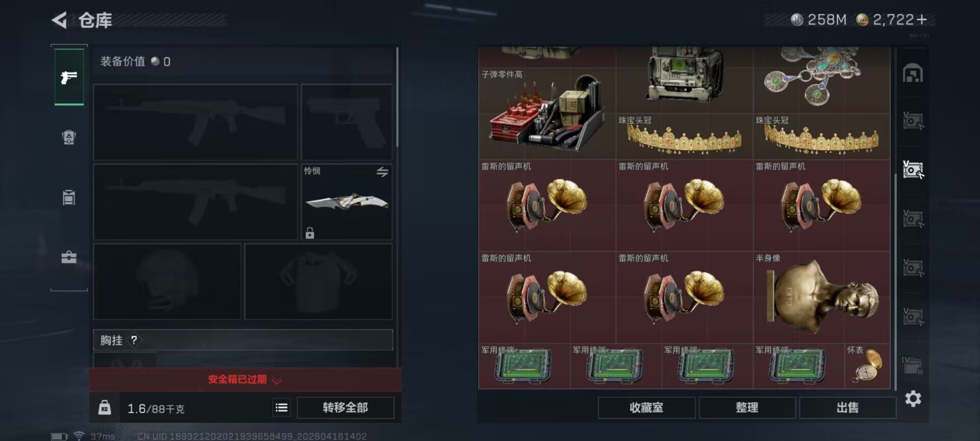Select the main stash house icon
980x441 pixels.
tap(913, 74)
